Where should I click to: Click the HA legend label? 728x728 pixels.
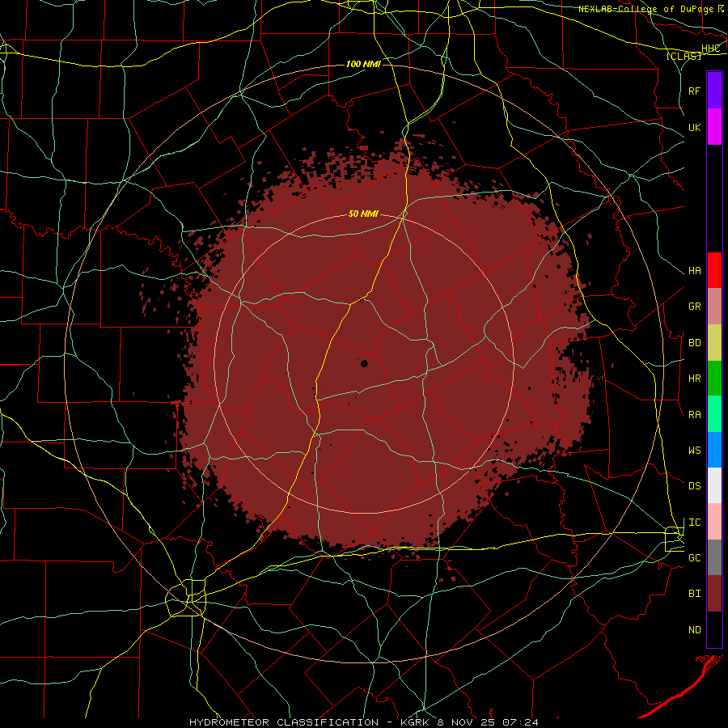695,271
